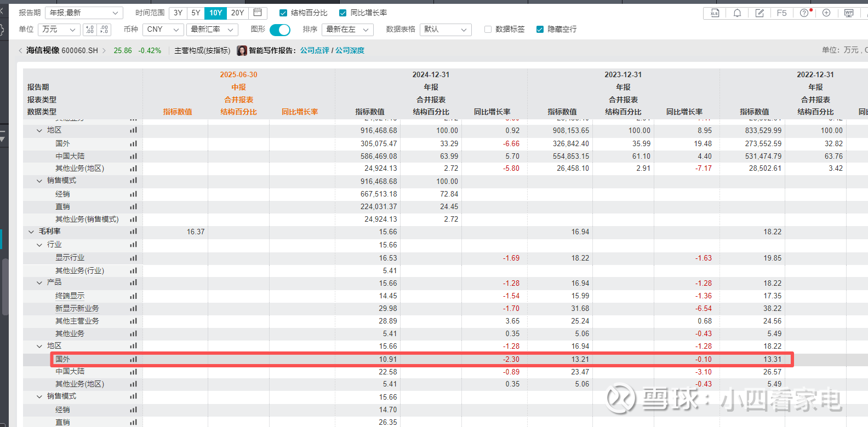
Task: Open the CNY currency dropdown
Action: [163, 30]
